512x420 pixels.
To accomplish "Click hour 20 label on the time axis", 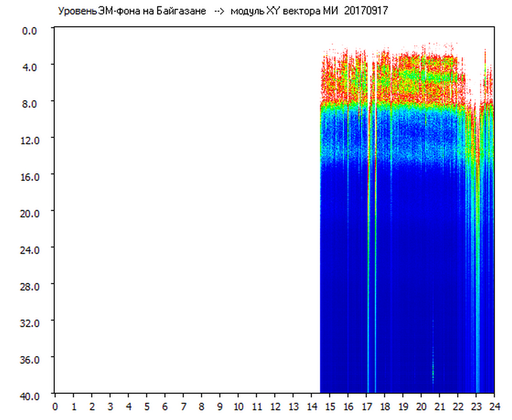I will 421,407.
